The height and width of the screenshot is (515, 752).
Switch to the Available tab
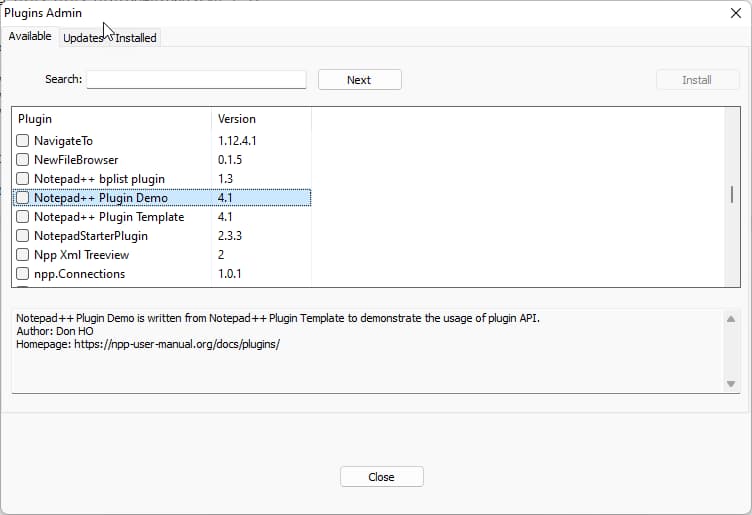point(30,36)
